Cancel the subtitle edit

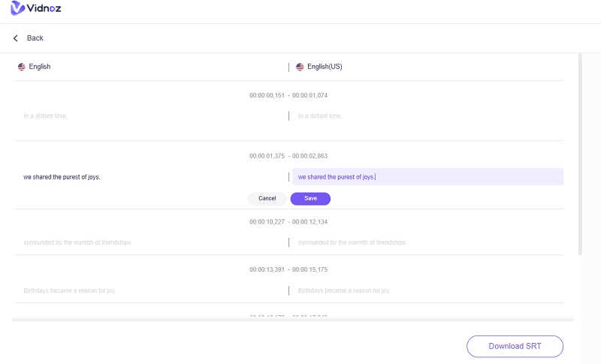267,199
